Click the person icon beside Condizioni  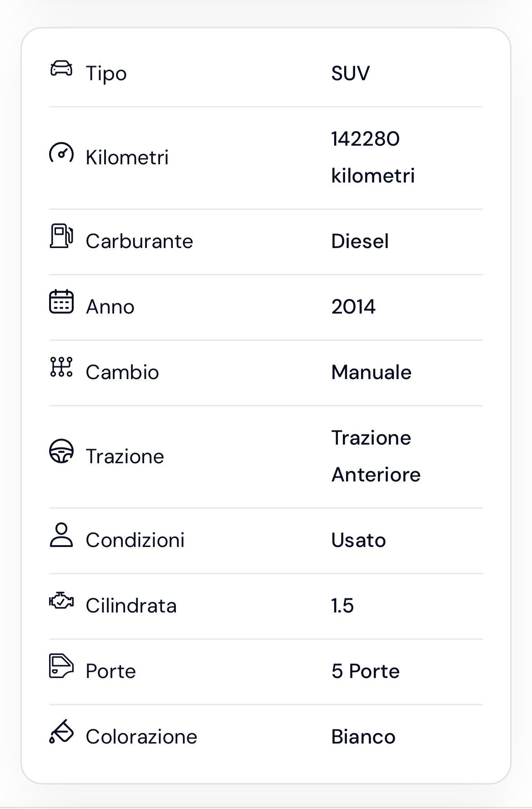[61, 535]
